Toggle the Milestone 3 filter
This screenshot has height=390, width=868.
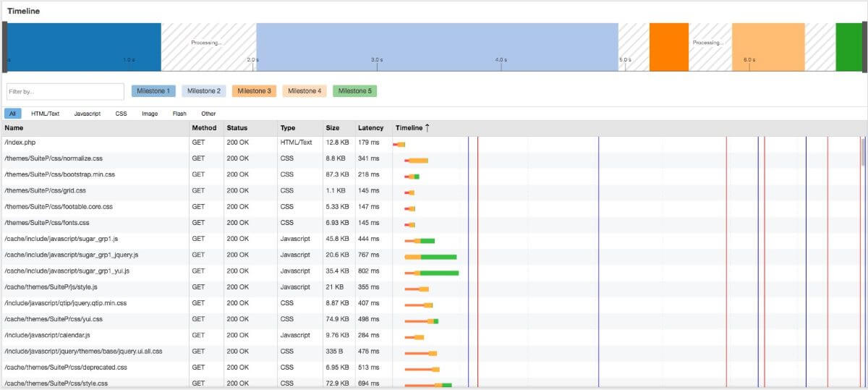[x=254, y=91]
